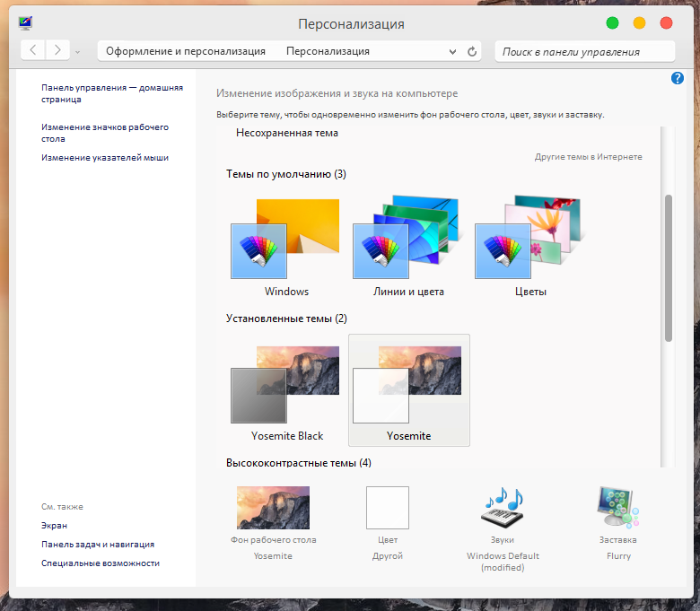Open 'Специальные возможности' link
Image resolution: width=700 pixels, height=611 pixels.
101,563
